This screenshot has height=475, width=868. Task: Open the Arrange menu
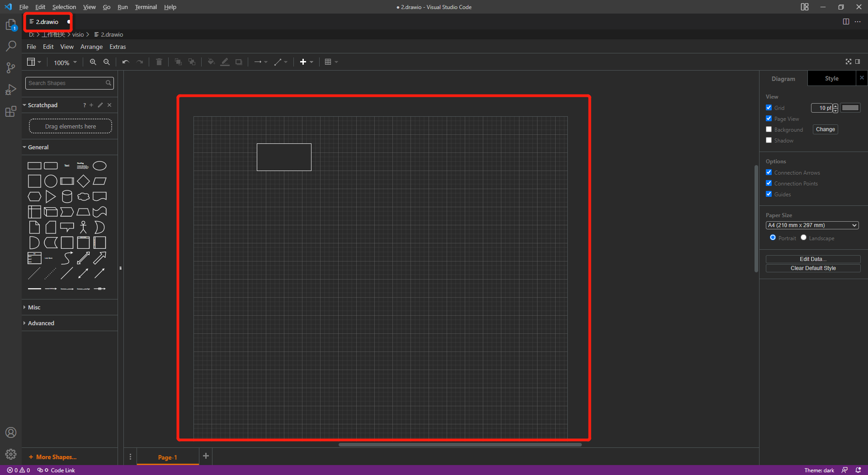[91, 47]
